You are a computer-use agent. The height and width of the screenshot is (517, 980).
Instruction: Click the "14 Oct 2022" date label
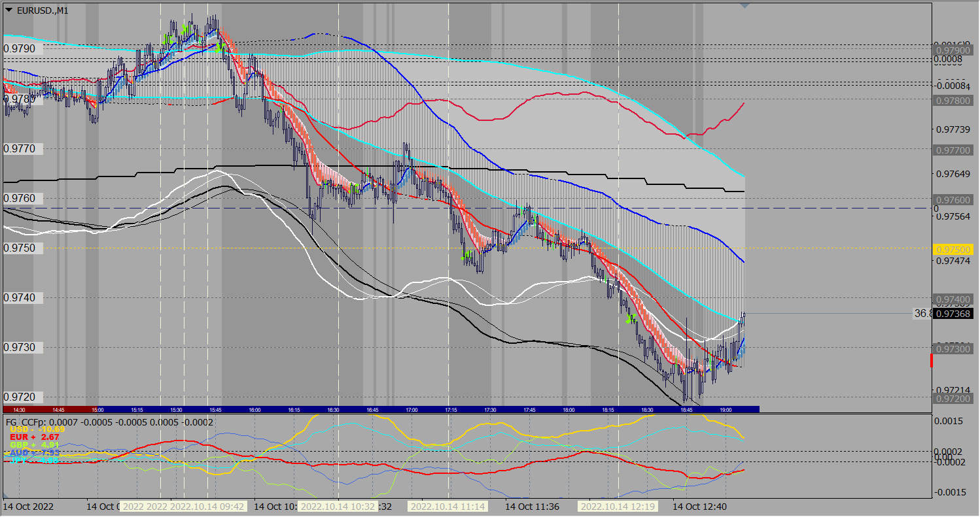[28, 507]
